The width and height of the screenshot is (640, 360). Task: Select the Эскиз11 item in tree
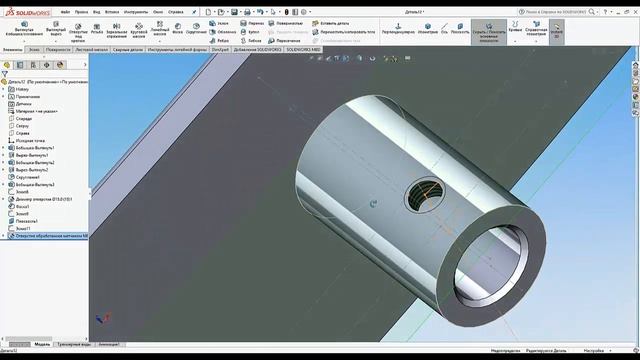tap(20, 229)
